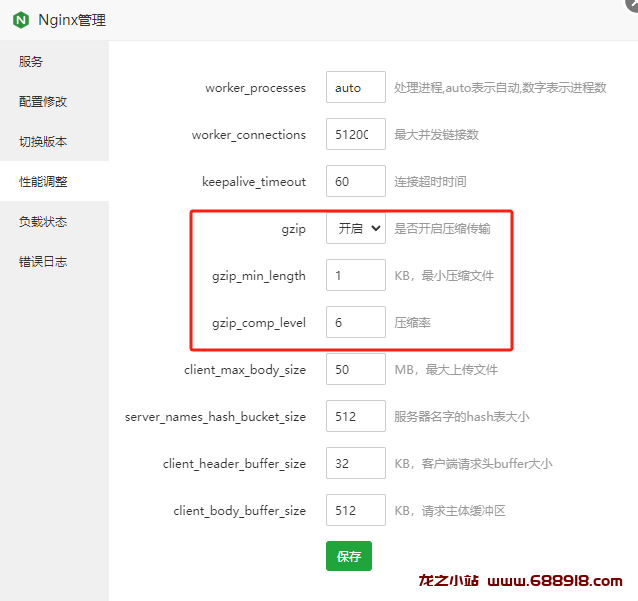
Task: Click the 最大并发链接数 description text
Action: coord(436,135)
